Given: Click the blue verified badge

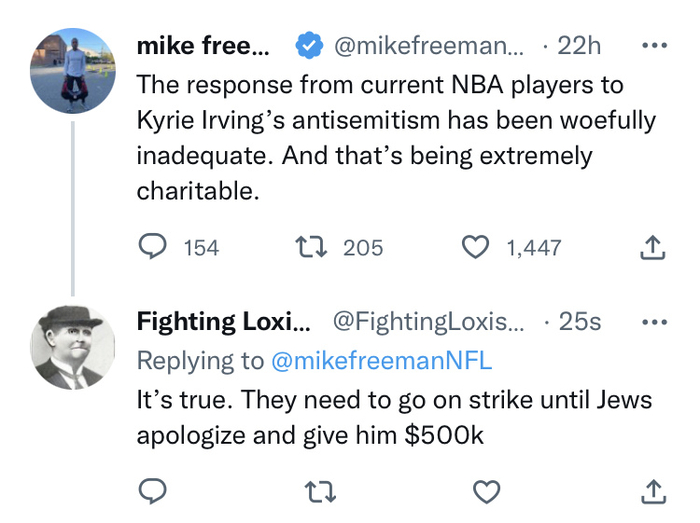Looking at the screenshot, I should (x=308, y=46).
